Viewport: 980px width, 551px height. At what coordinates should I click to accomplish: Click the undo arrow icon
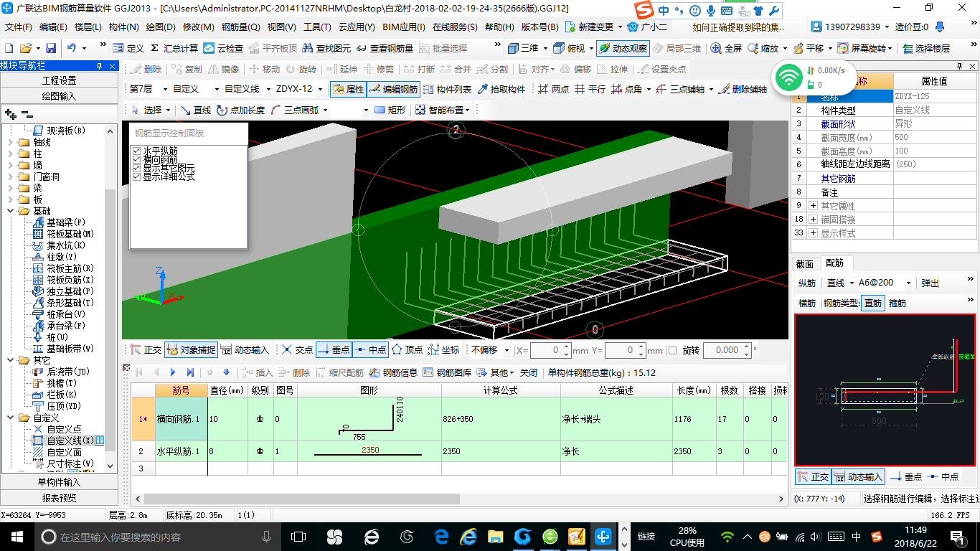pos(72,48)
